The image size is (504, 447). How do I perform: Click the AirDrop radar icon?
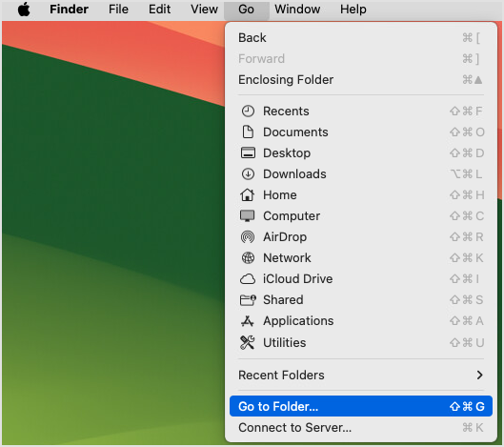point(248,237)
